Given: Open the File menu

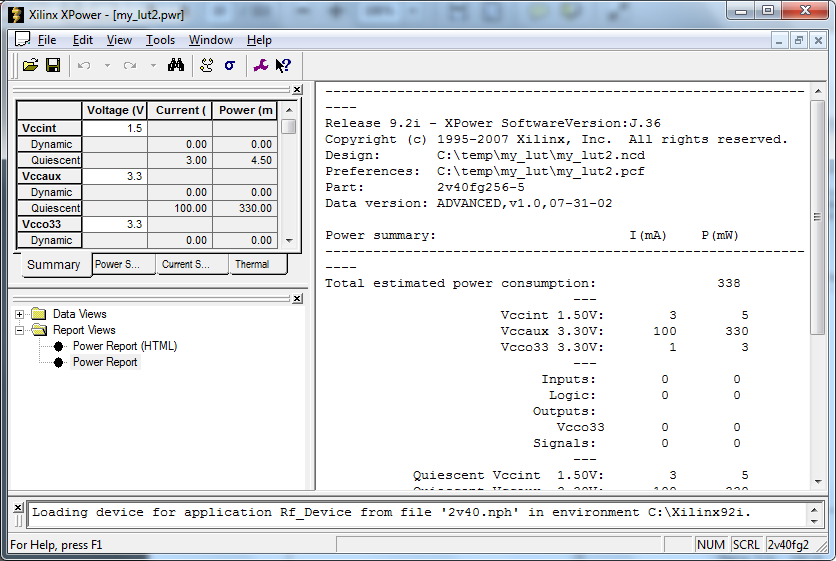Looking at the screenshot, I should 47,40.
